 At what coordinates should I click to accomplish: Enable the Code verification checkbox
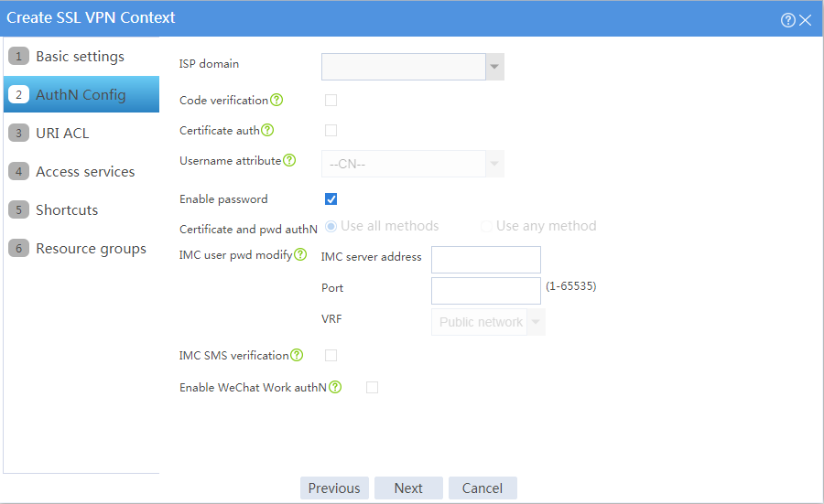(331, 100)
